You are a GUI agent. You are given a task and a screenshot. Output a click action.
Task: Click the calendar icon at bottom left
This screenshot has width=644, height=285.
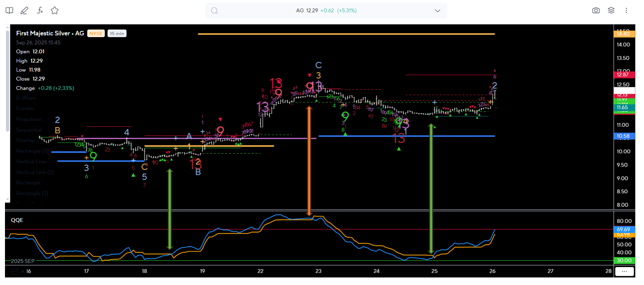[x=15, y=271]
